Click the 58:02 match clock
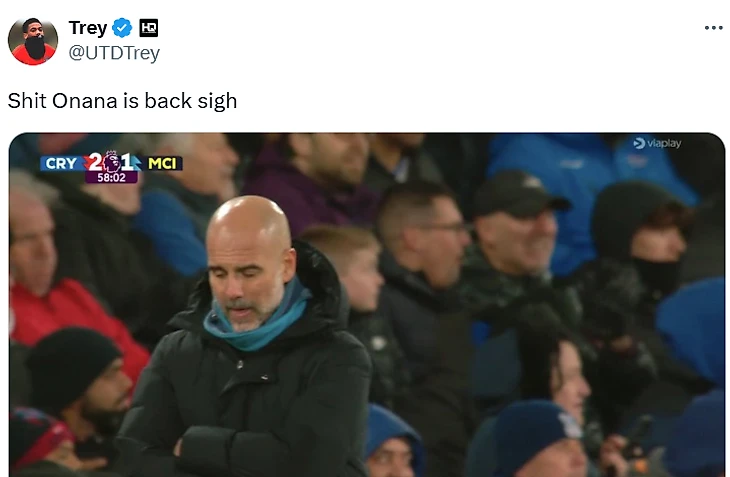The image size is (730, 477). click(x=111, y=177)
